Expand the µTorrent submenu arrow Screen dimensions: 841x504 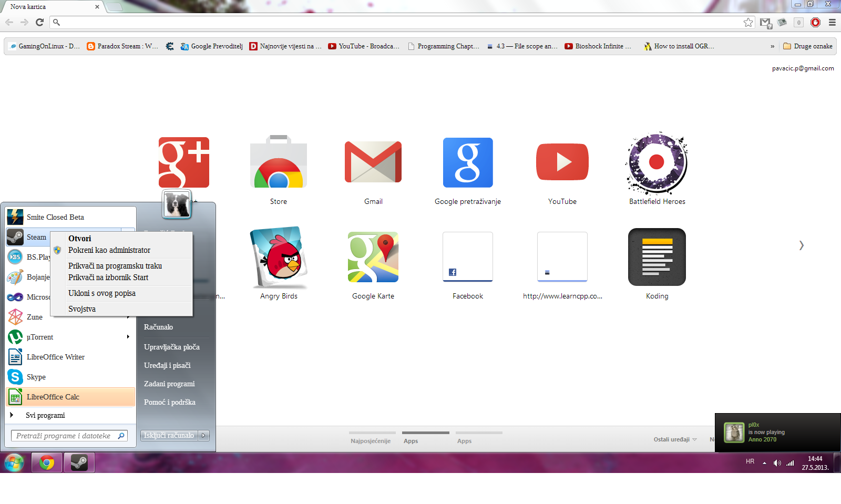[128, 337]
